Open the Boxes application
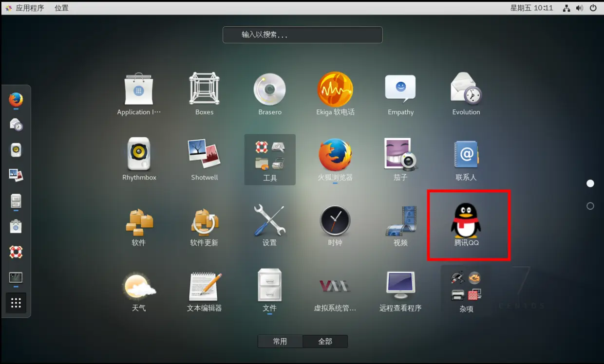This screenshot has width=604, height=364. 205,94
